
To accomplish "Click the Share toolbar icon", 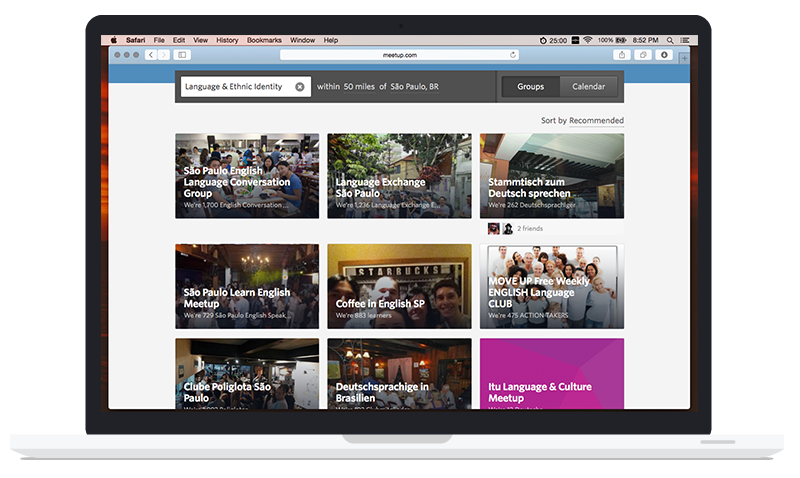I will click(621, 55).
